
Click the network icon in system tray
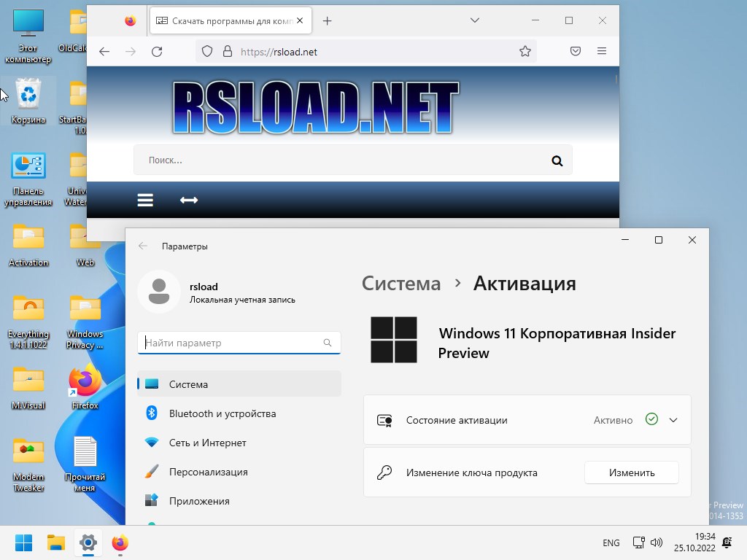(638, 542)
